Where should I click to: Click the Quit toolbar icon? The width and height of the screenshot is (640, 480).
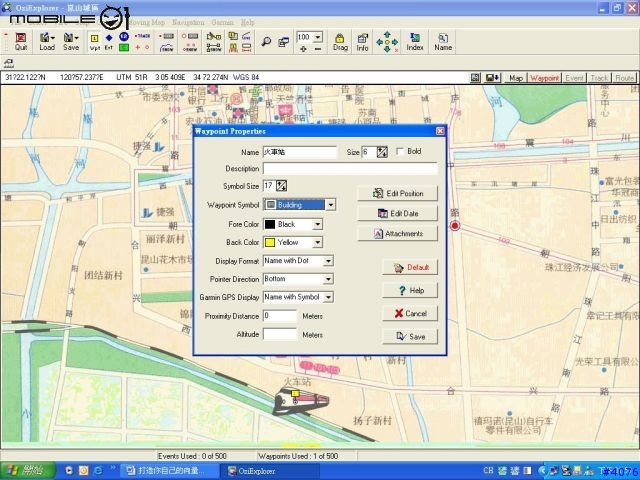[x=20, y=42]
